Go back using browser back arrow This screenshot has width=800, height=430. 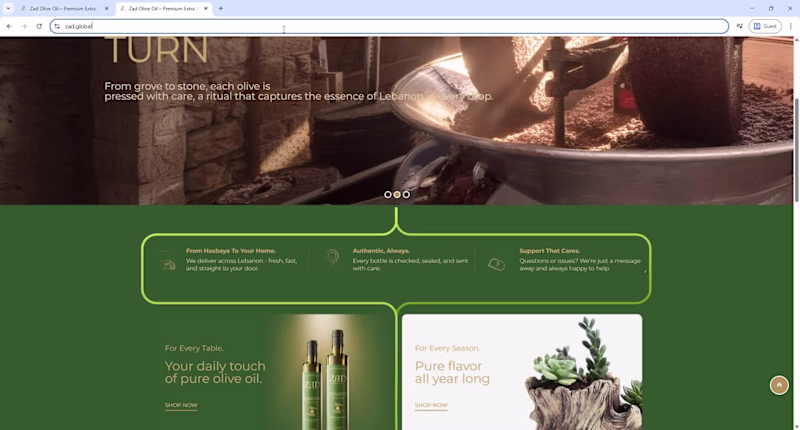[x=9, y=26]
